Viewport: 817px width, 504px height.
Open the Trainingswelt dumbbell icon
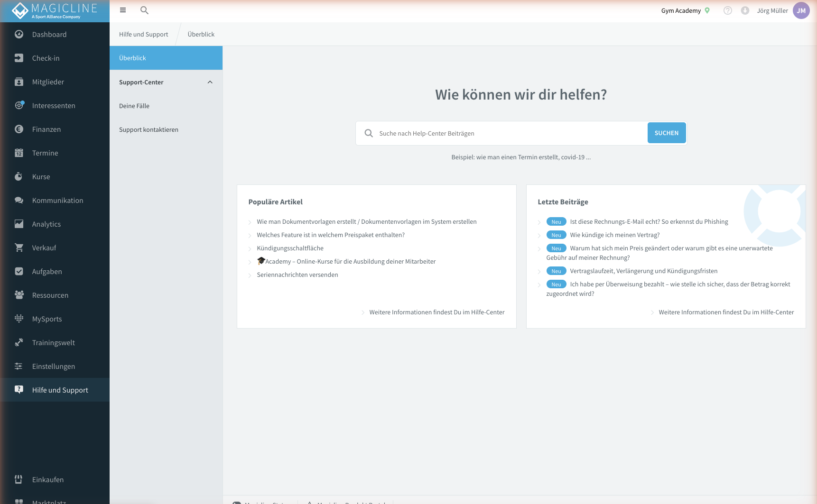click(19, 342)
